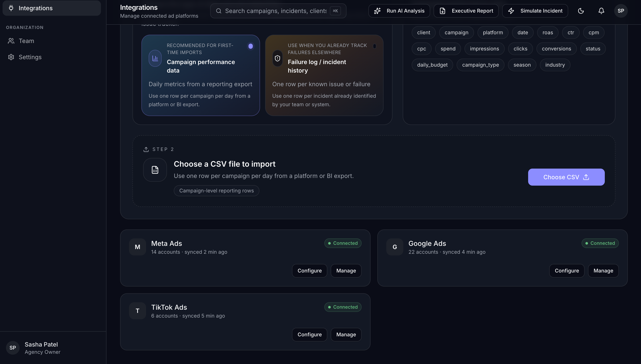Select Campaign performance data radio option
Viewport: 641px width, 364px height.
coord(201,75)
